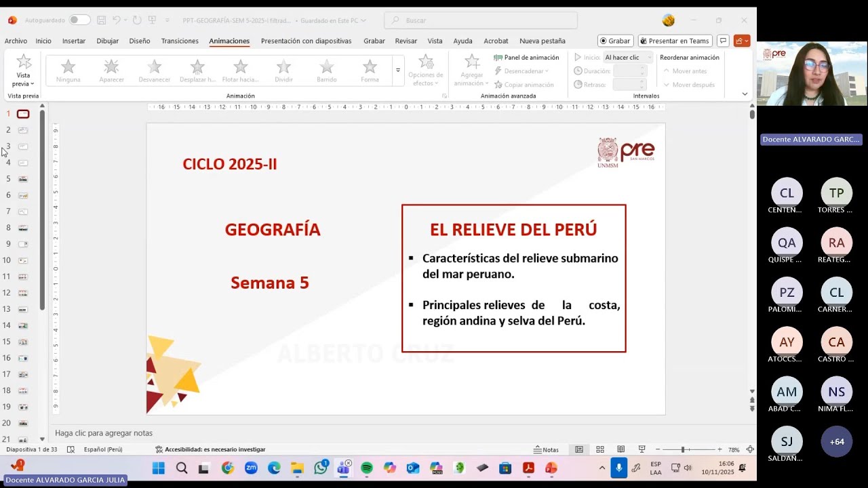
Task: Open the Inicio Al hacer clic dropdown
Action: pyautogui.click(x=628, y=58)
